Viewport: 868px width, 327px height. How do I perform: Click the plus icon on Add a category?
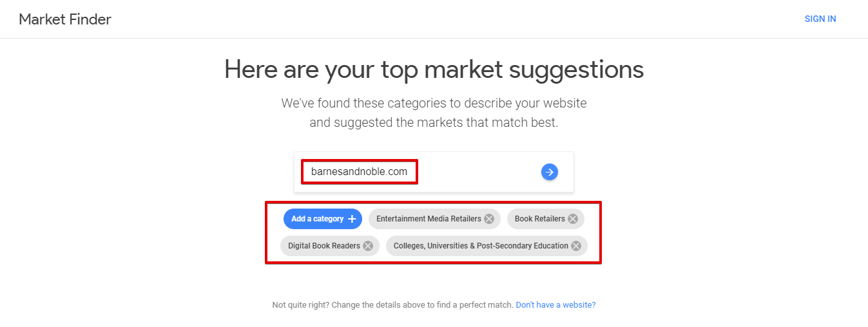tap(352, 219)
